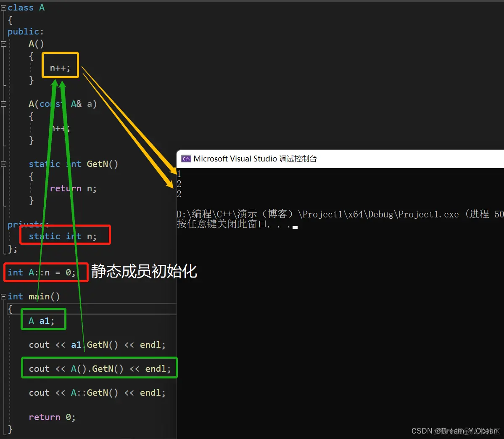
Task: Collapse the class A code block
Action: coord(3,8)
